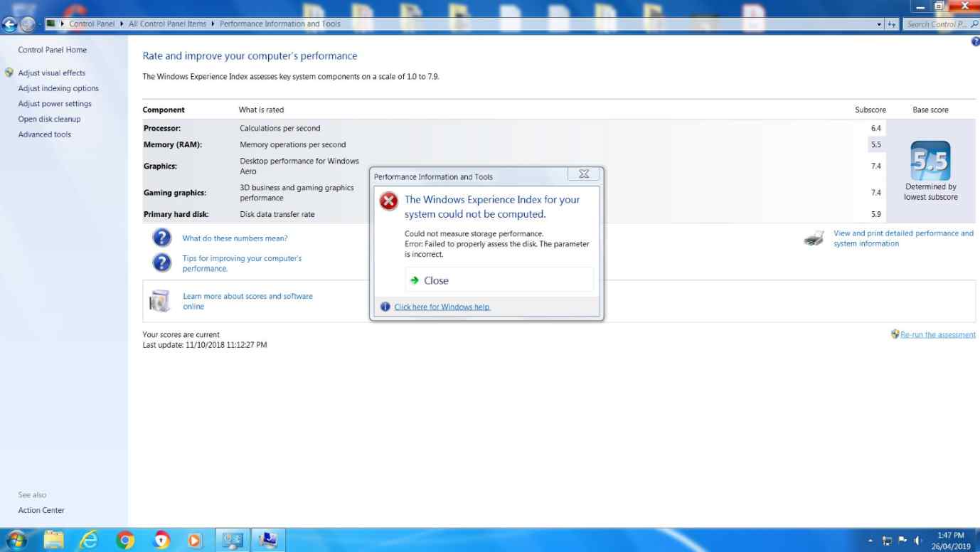Click the software box icon near Learn more

(x=160, y=301)
